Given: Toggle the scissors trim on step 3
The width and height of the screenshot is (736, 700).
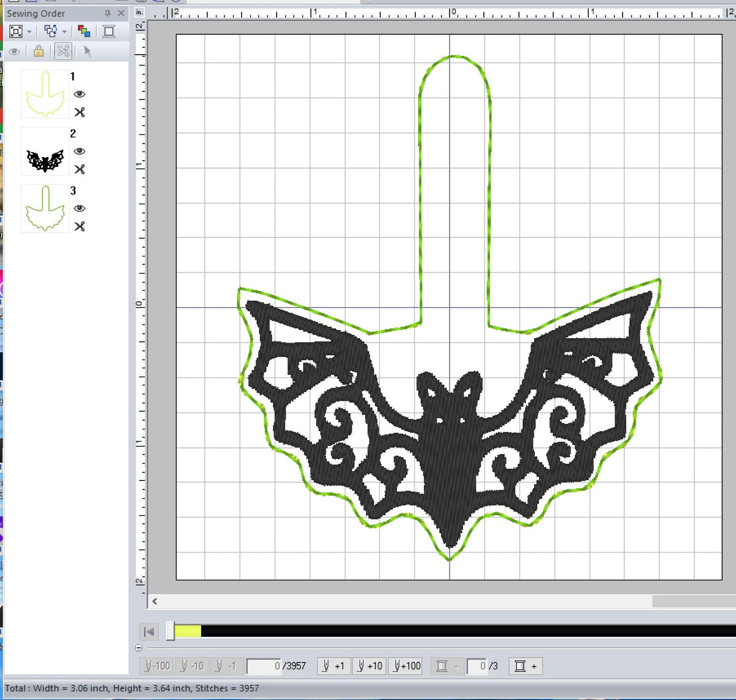Looking at the screenshot, I should click(80, 227).
